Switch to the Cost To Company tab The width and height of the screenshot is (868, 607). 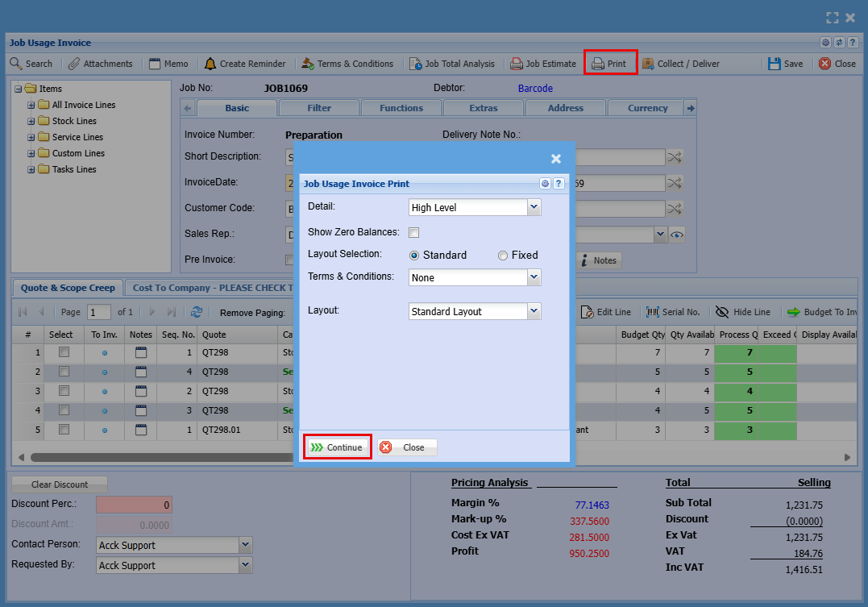[201, 288]
